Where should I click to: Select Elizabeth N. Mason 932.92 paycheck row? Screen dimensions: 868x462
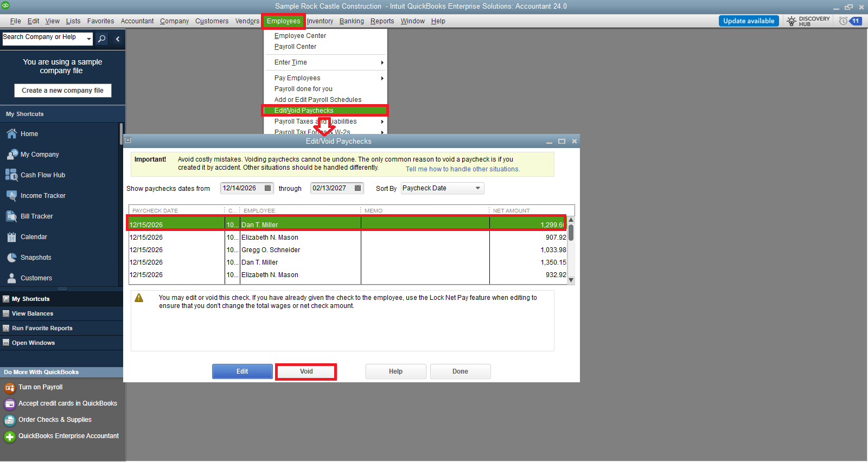pos(347,275)
